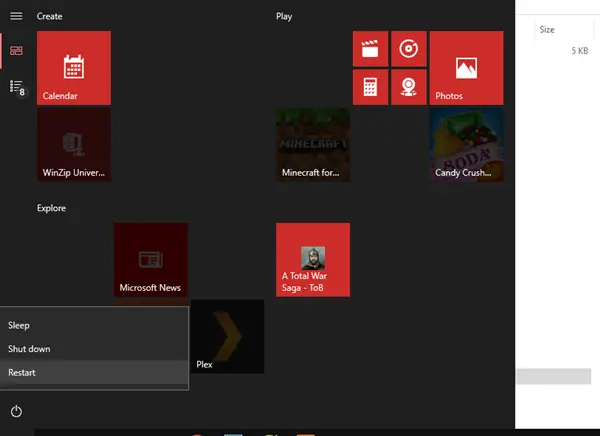The height and width of the screenshot is (436, 600).
Task: Open the Photos tile
Action: (x=466, y=68)
